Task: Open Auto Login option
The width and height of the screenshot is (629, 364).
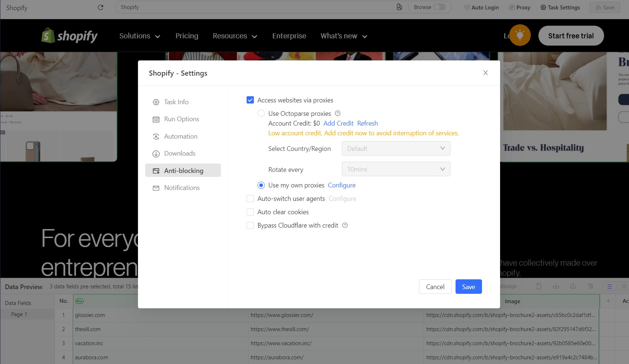Action: (482, 7)
